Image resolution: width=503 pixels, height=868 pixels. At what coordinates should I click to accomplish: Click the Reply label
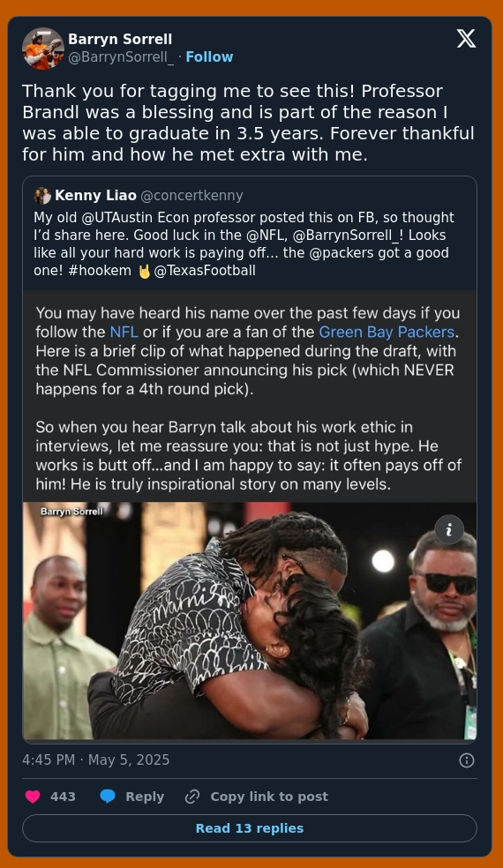145,796
